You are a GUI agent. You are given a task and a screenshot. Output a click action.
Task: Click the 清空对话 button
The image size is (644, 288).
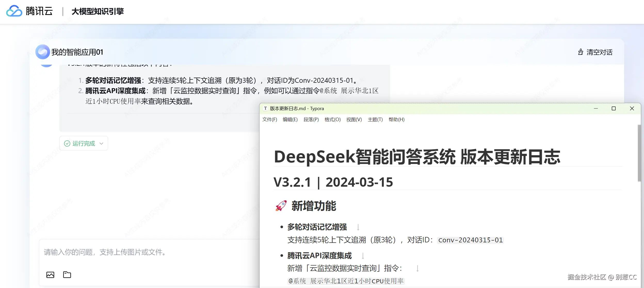pyautogui.click(x=599, y=52)
